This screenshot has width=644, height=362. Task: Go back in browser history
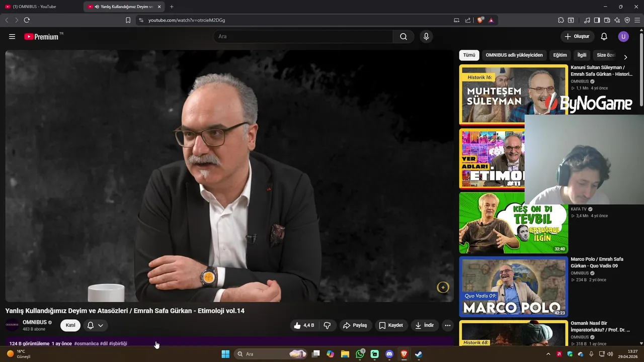pyautogui.click(x=7, y=20)
